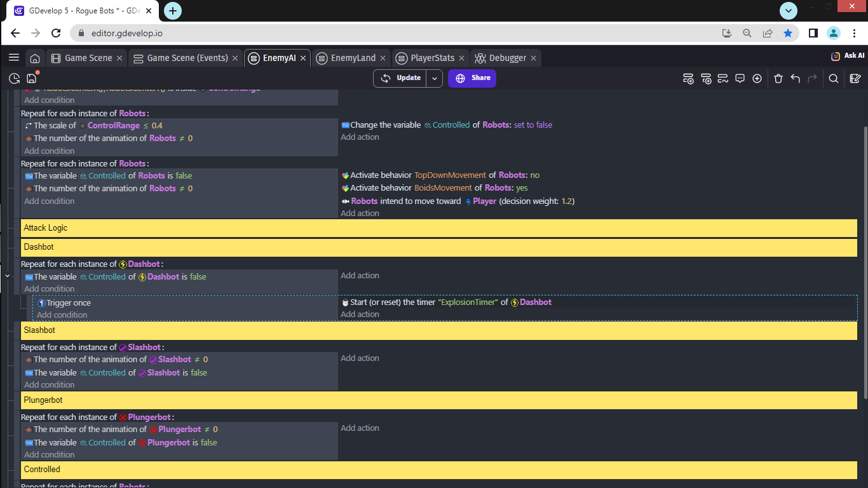The width and height of the screenshot is (868, 488).
Task: Close the Debugger tab
Action: (533, 58)
